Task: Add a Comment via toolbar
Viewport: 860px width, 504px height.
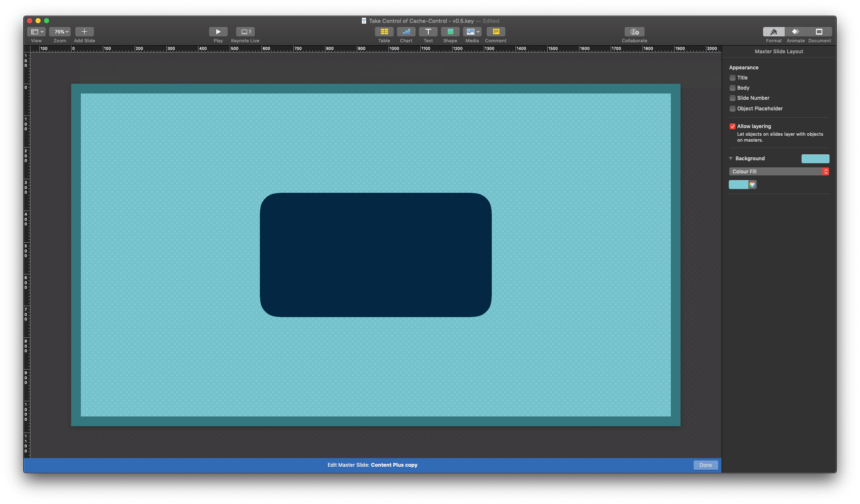Action: (x=496, y=32)
